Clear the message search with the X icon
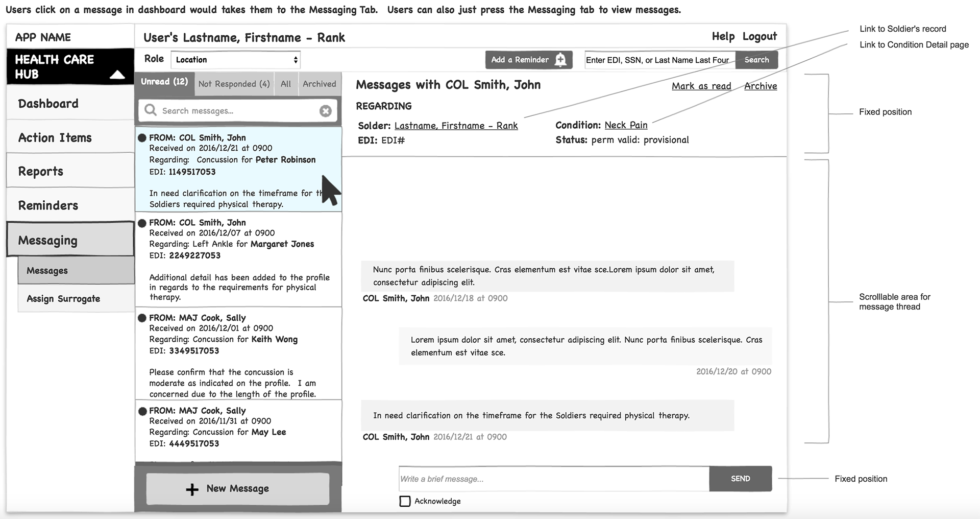The height and width of the screenshot is (519, 980). (326, 111)
